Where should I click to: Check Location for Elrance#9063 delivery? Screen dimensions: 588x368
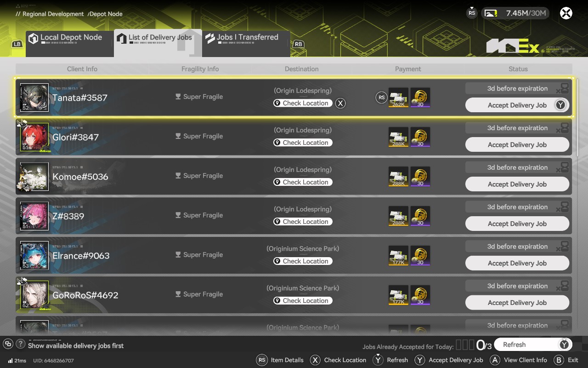[302, 261]
